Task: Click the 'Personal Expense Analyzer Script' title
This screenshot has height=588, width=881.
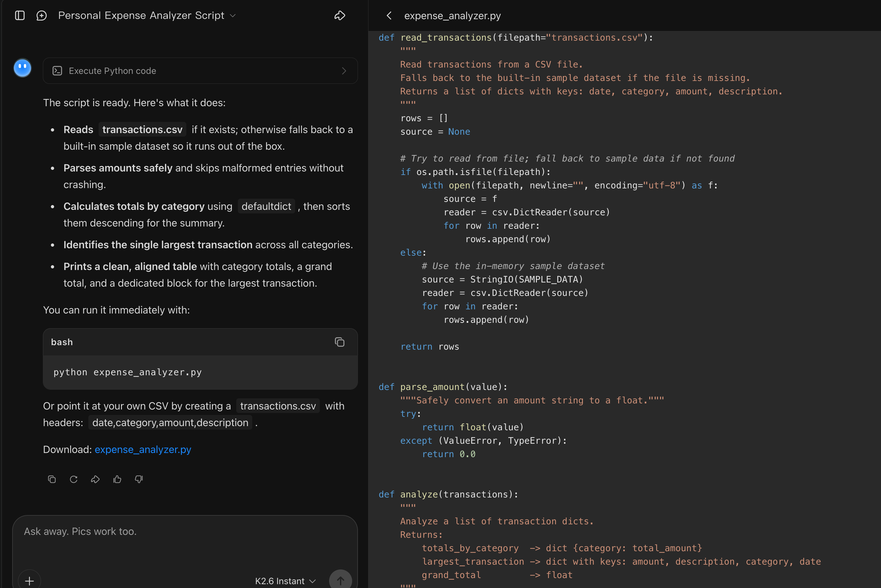Action: 141,15
